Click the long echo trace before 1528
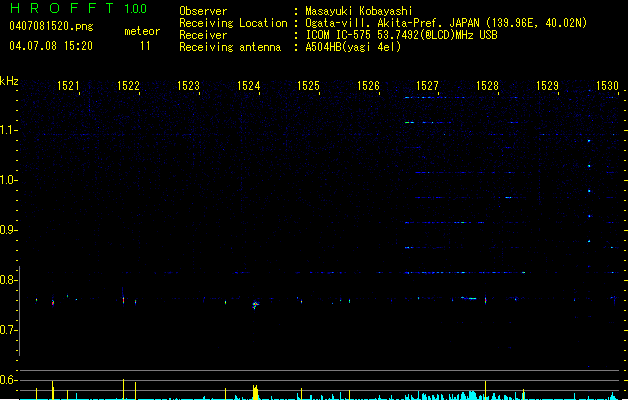The height and width of the screenshot is (400, 629). [469, 298]
